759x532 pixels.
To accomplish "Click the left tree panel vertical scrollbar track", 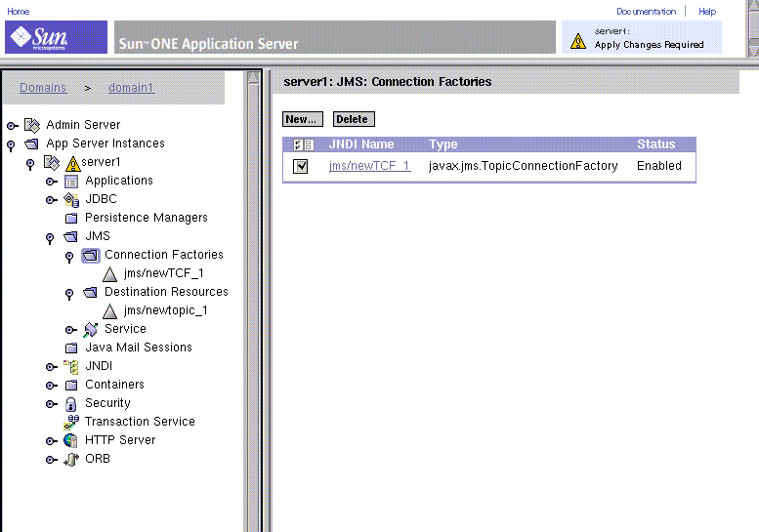I will (x=253, y=309).
